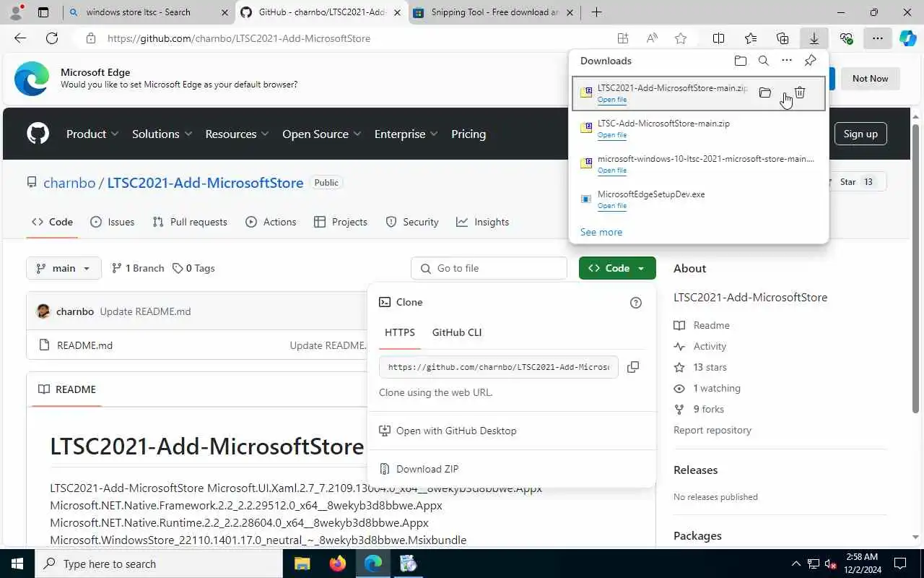The width and height of the screenshot is (924, 578).
Task: View 1 Branch link
Action: pyautogui.click(x=138, y=268)
